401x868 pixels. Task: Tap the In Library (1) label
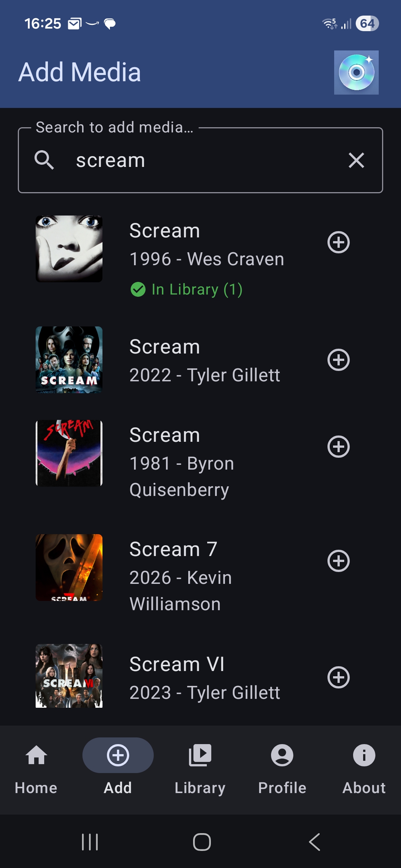pos(186,289)
